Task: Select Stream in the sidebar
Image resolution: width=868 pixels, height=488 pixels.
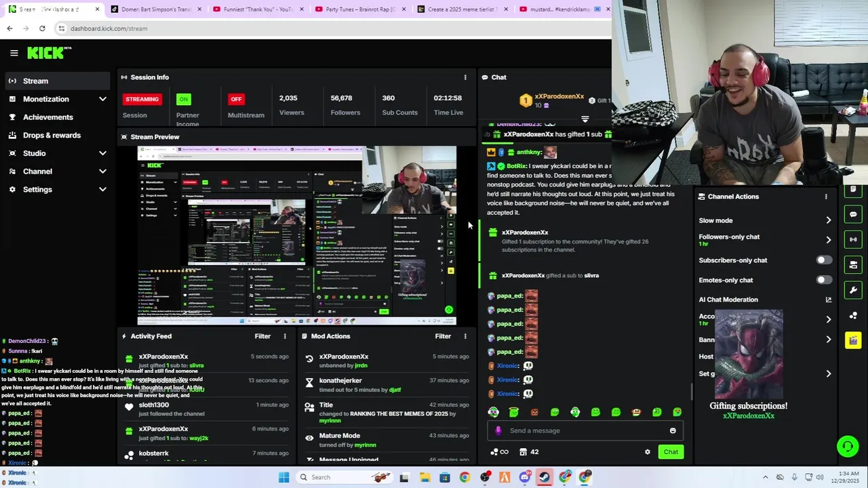Action: [58, 81]
